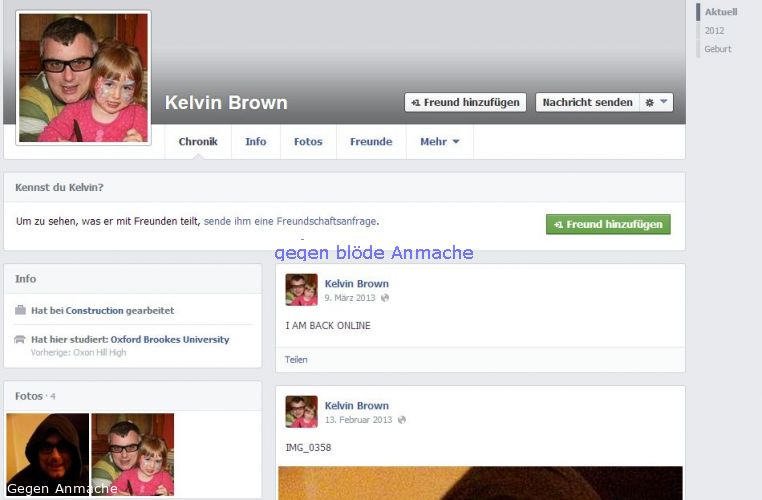Click the education icon beside Oxford Brookes University
The image size is (762, 500).
click(21, 340)
